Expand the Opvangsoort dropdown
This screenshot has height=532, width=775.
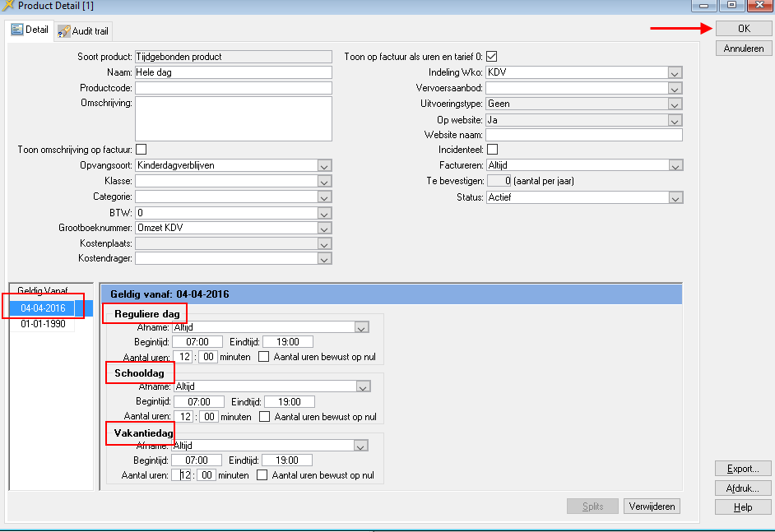tap(324, 165)
